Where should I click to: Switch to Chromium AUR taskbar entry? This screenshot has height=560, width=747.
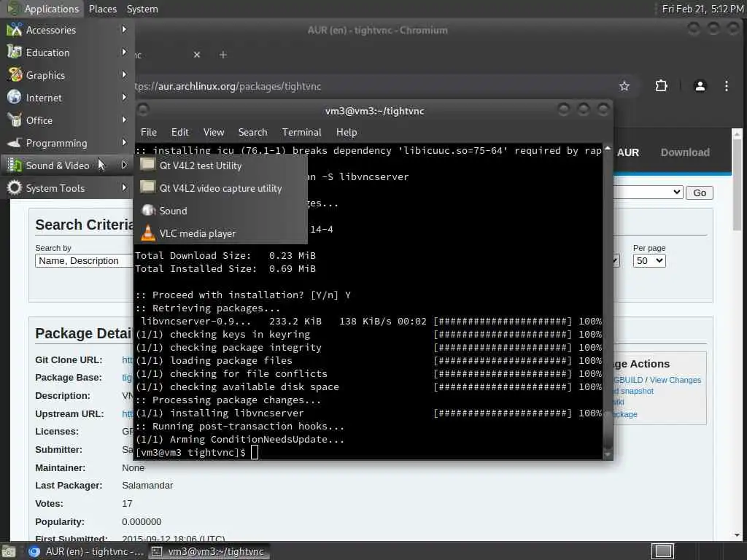86,551
